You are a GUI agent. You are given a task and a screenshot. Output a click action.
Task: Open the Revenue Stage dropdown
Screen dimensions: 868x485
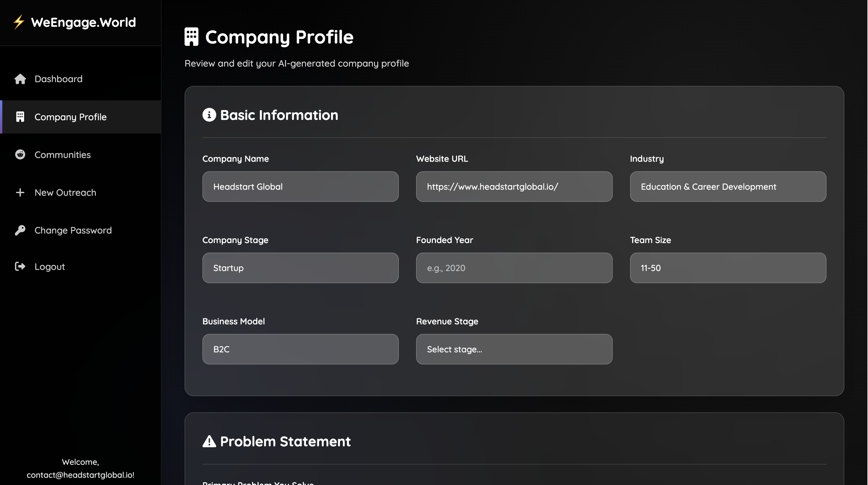[514, 349]
